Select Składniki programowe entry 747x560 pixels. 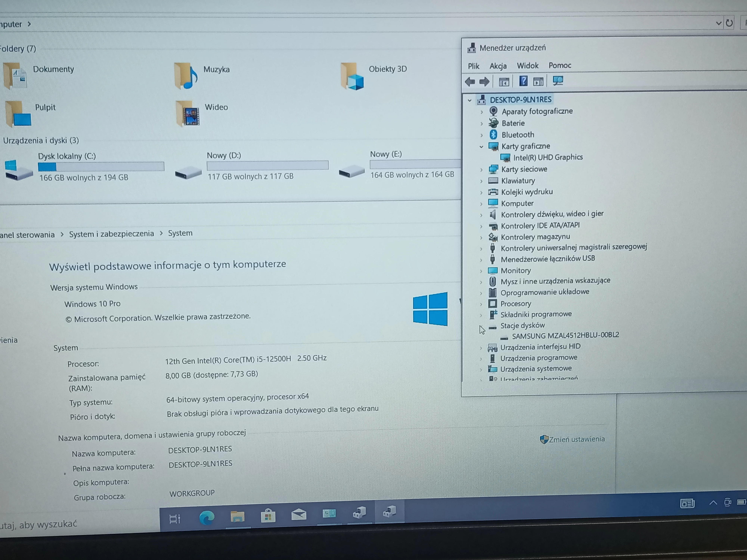point(536,314)
